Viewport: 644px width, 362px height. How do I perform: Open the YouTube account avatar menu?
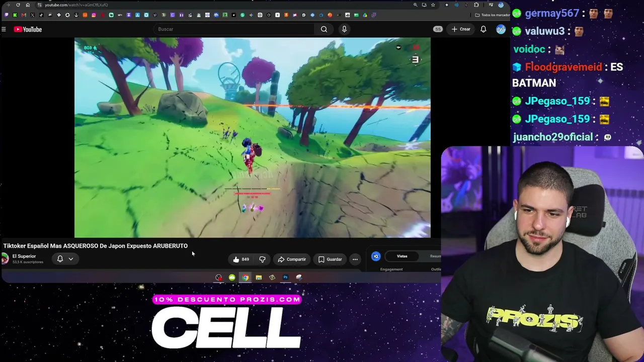coord(501,29)
